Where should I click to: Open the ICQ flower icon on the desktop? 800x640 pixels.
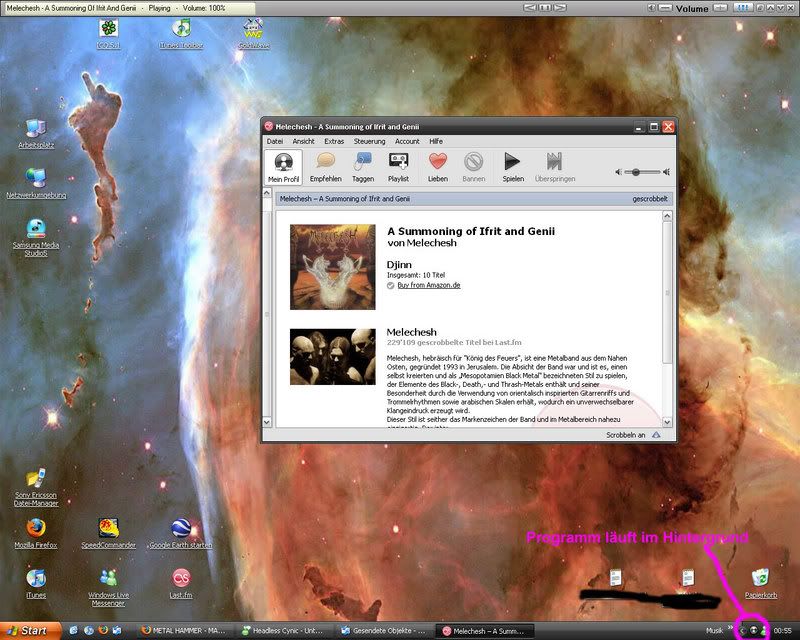pos(108,34)
